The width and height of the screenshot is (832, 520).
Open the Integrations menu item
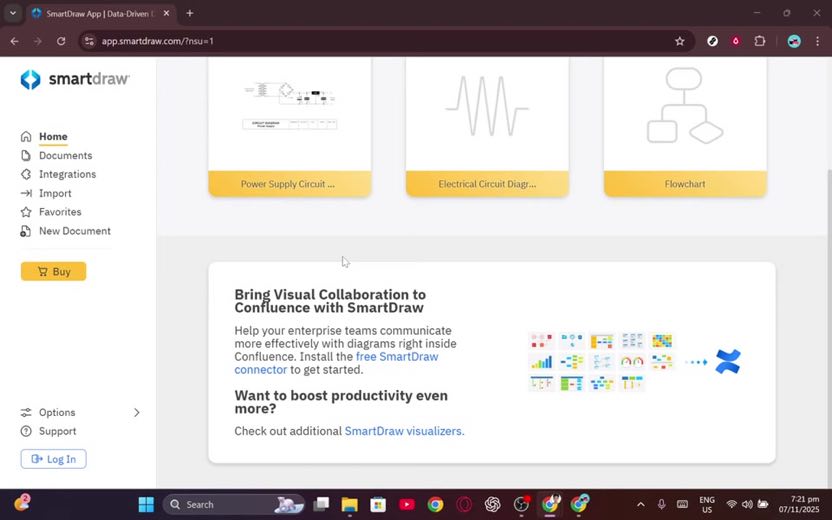67,174
